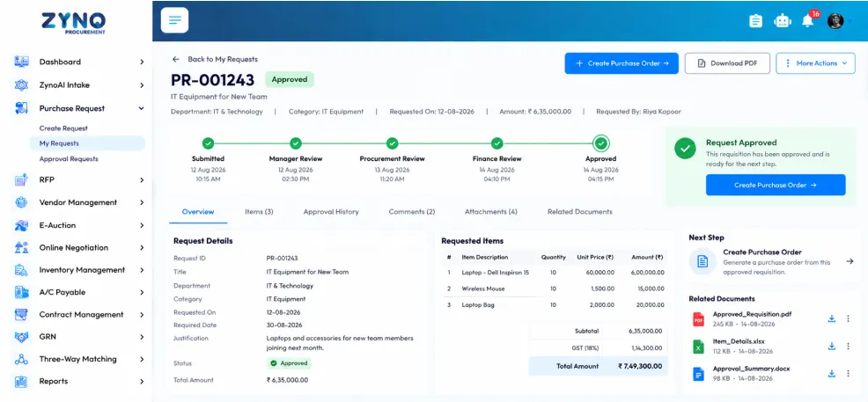This screenshot has width=868, height=402.
Task: Open more options for Approval_Summary.docx
Action: point(848,373)
